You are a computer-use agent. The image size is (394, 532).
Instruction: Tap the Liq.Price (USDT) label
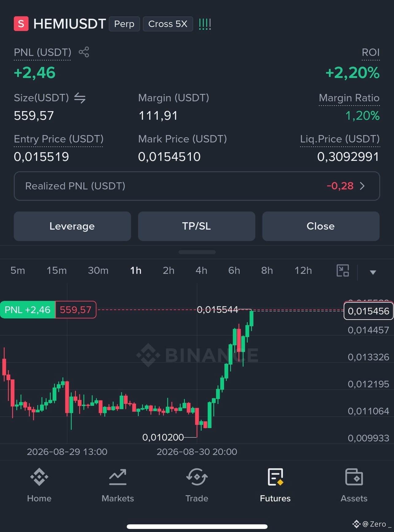[340, 139]
